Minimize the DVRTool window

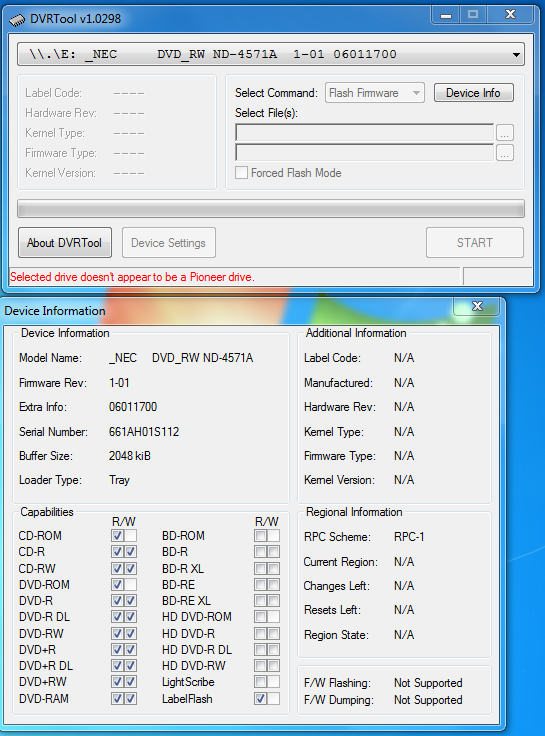tap(446, 15)
